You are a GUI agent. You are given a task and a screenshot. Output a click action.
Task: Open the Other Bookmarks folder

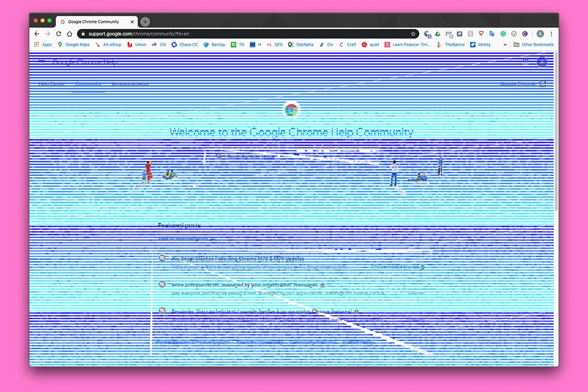(534, 45)
